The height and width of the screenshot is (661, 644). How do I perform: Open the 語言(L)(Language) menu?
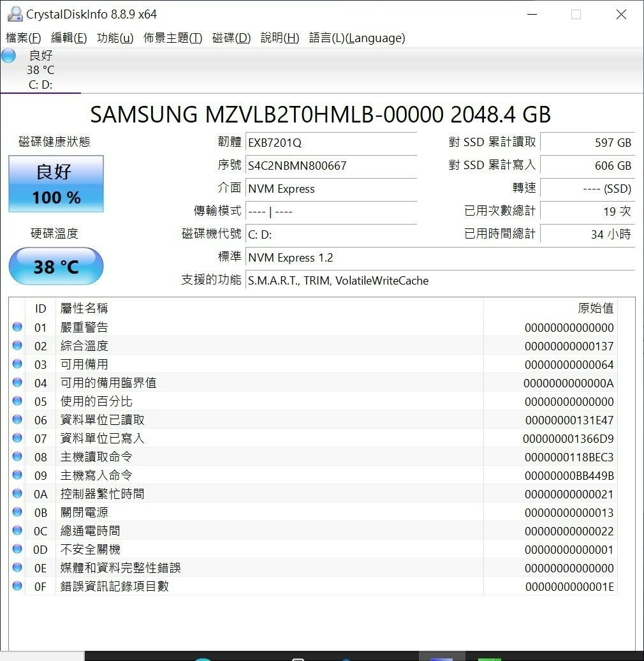pyautogui.click(x=356, y=38)
